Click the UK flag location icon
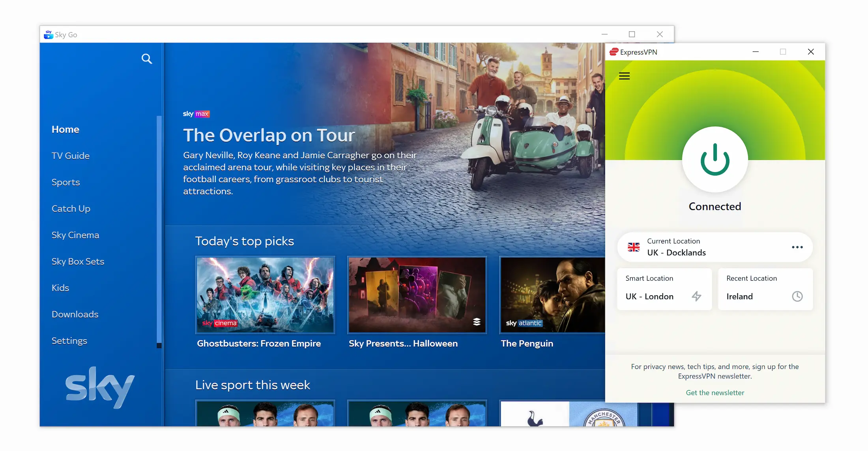The image size is (868, 451). point(634,247)
